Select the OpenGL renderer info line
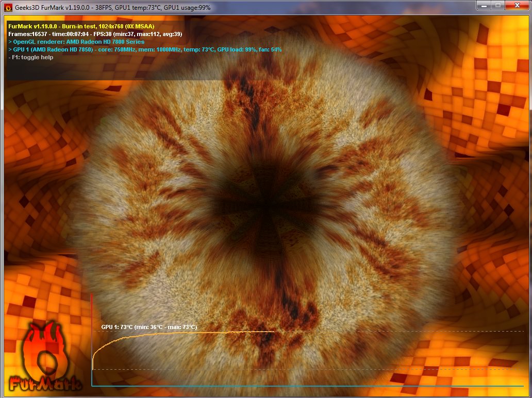This screenshot has width=532, height=398. point(76,42)
